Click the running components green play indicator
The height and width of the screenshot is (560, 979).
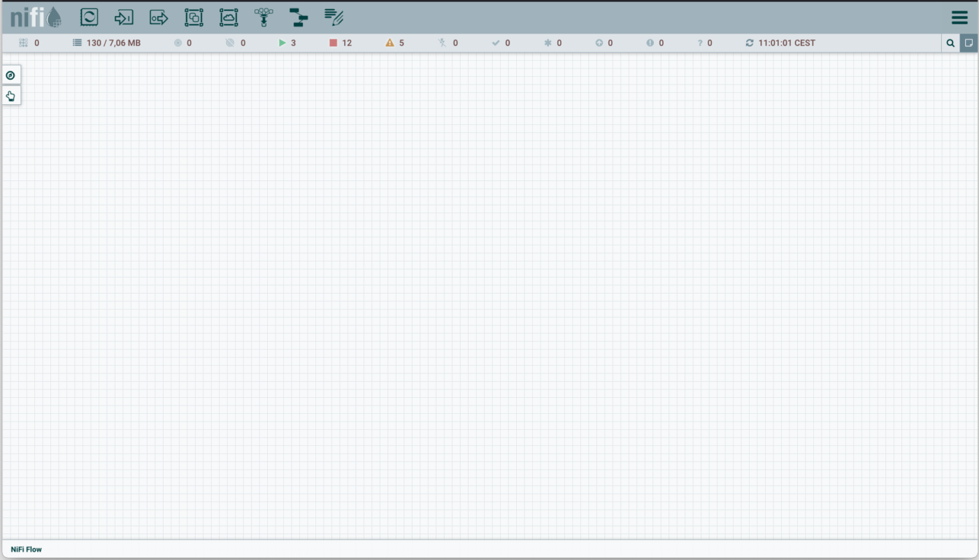[x=283, y=43]
